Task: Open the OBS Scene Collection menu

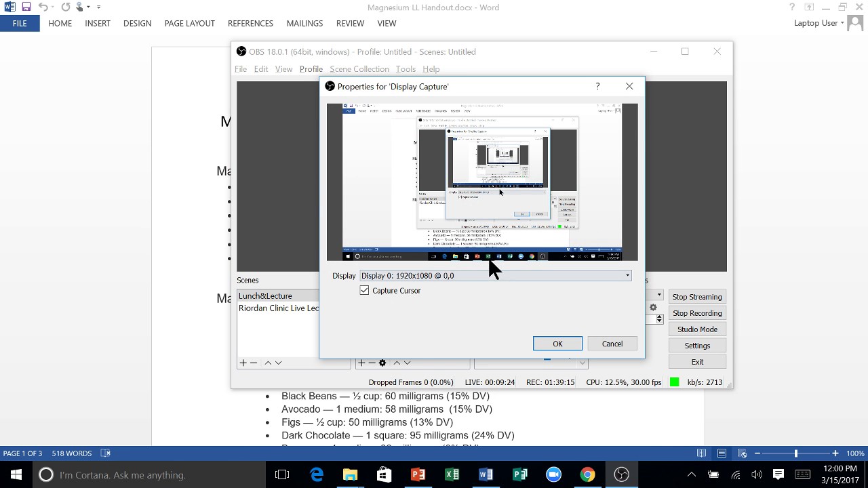Action: pyautogui.click(x=359, y=69)
